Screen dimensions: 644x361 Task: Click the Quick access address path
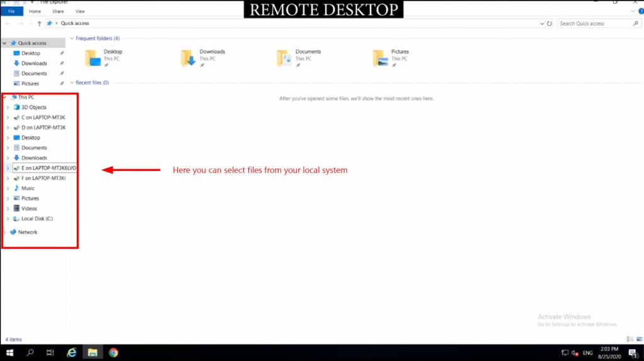pos(75,23)
